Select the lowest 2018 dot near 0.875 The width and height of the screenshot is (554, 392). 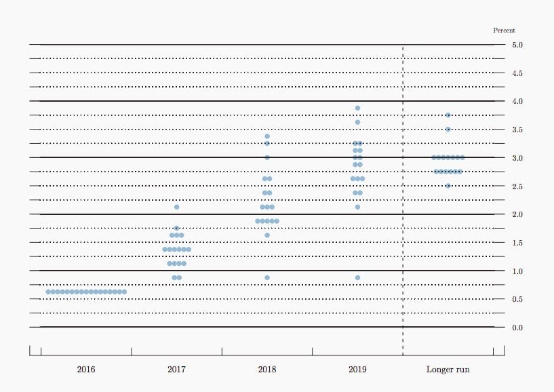point(267,278)
